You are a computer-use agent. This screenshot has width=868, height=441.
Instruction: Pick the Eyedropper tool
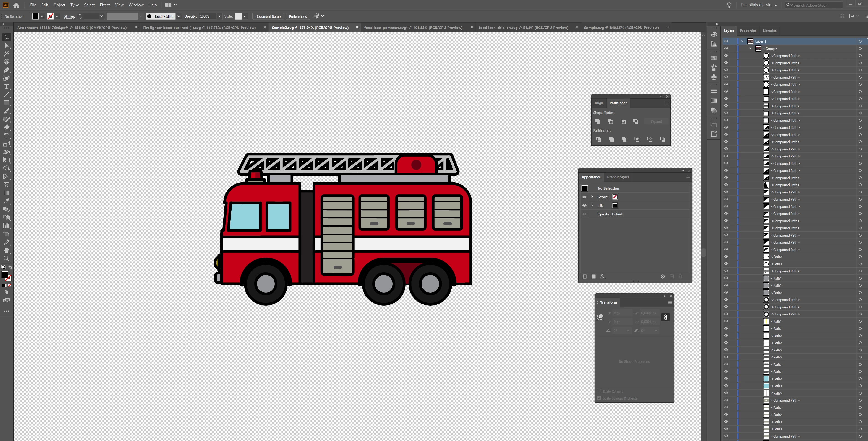pyautogui.click(x=6, y=201)
